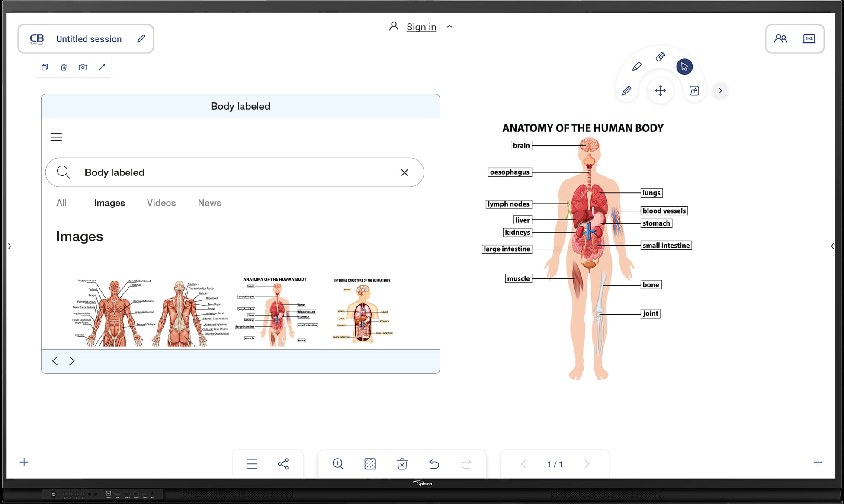Select the highlighter tool in radial menu
The height and width of the screenshot is (504, 844).
(636, 67)
